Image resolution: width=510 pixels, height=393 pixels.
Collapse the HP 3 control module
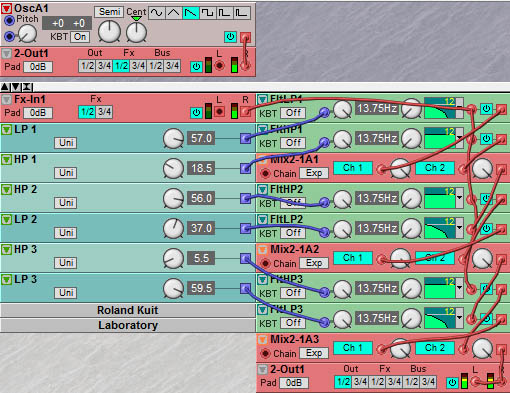[x=6, y=250]
